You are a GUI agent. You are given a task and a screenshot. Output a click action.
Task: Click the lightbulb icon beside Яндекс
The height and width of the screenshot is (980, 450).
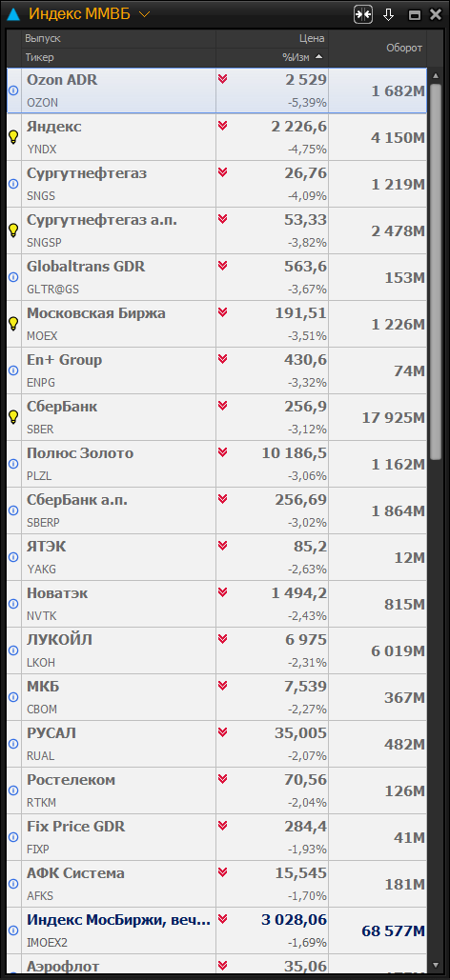pos(13,137)
